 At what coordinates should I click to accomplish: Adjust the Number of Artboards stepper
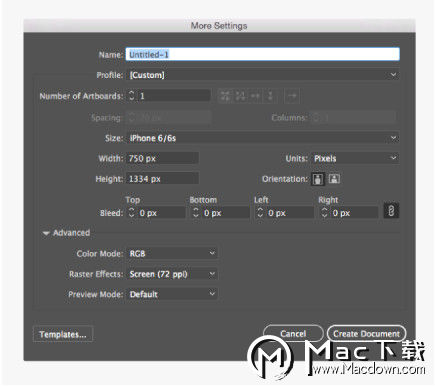click(132, 96)
